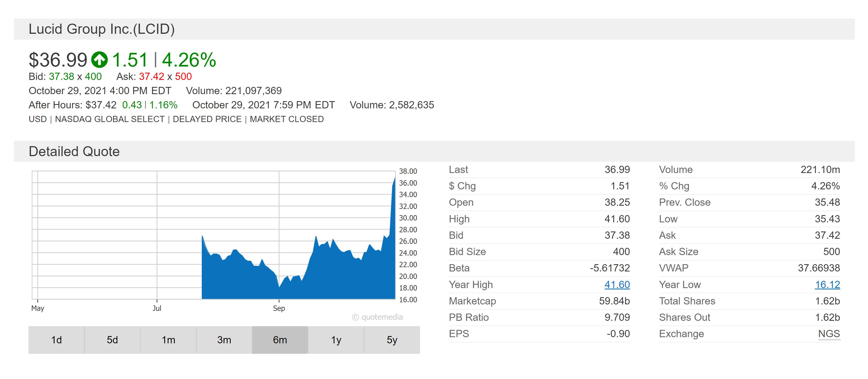This screenshot has height=379, width=868.
Task: Click the Detailed Quote section header
Action: tap(74, 152)
